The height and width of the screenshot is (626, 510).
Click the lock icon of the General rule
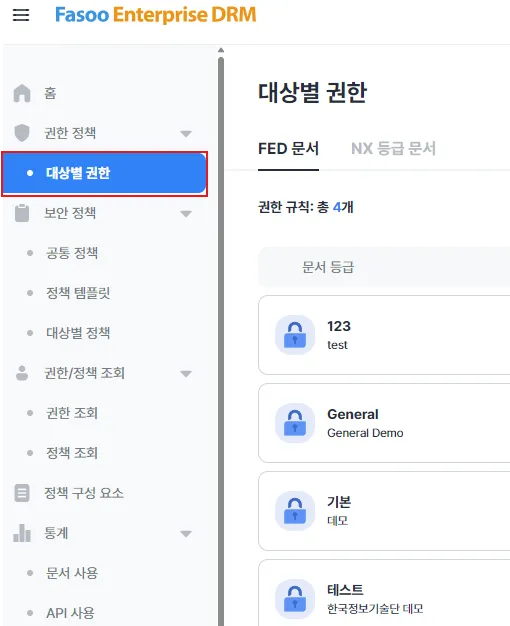pos(295,423)
